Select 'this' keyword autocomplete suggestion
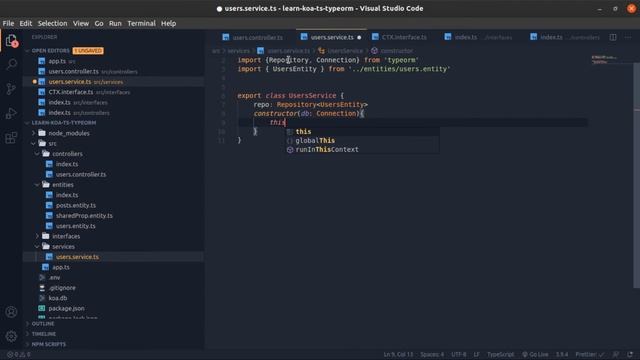Viewport: 640px width, 360px height. coord(362,131)
